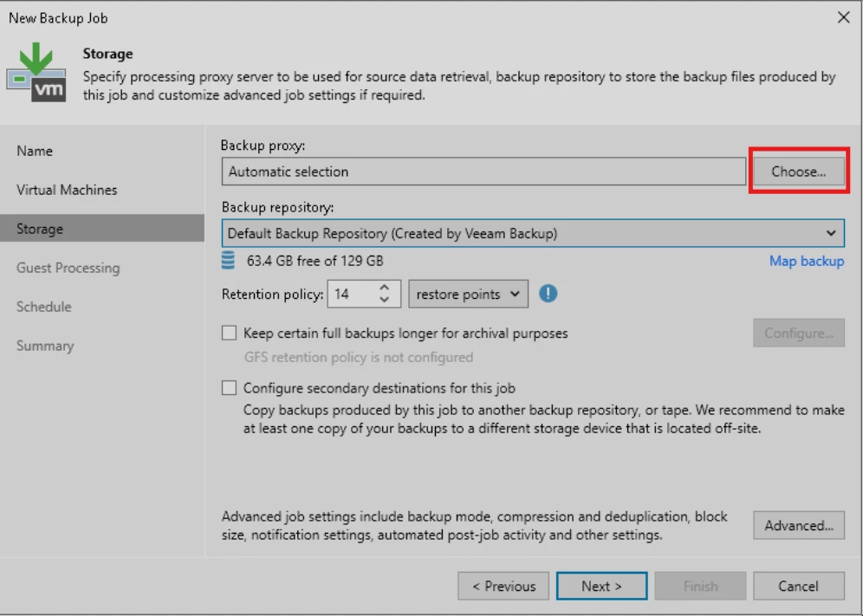863x616 pixels.
Task: Go to the Name step
Action: coord(35,151)
